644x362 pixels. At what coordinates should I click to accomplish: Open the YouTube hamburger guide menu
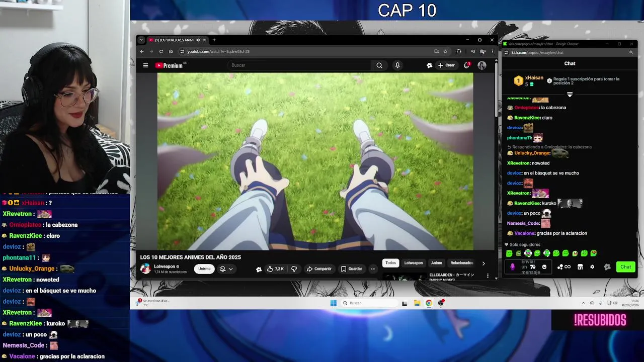(145, 65)
